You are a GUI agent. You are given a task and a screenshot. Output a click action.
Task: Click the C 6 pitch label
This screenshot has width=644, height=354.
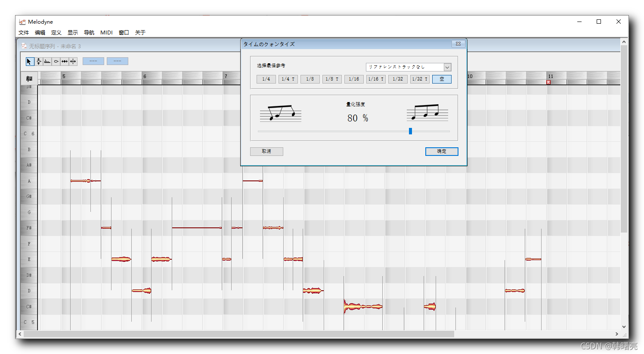pos(29,134)
